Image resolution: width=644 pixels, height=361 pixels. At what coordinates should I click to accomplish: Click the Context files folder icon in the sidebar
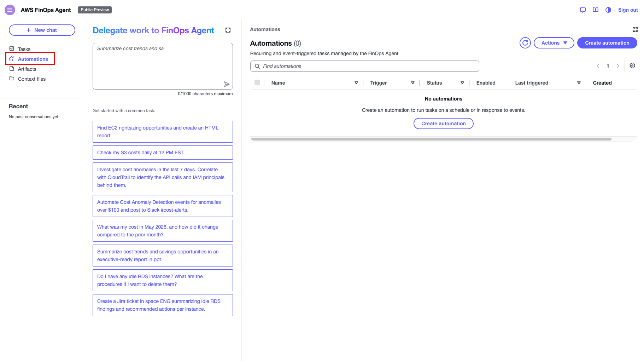12,79
